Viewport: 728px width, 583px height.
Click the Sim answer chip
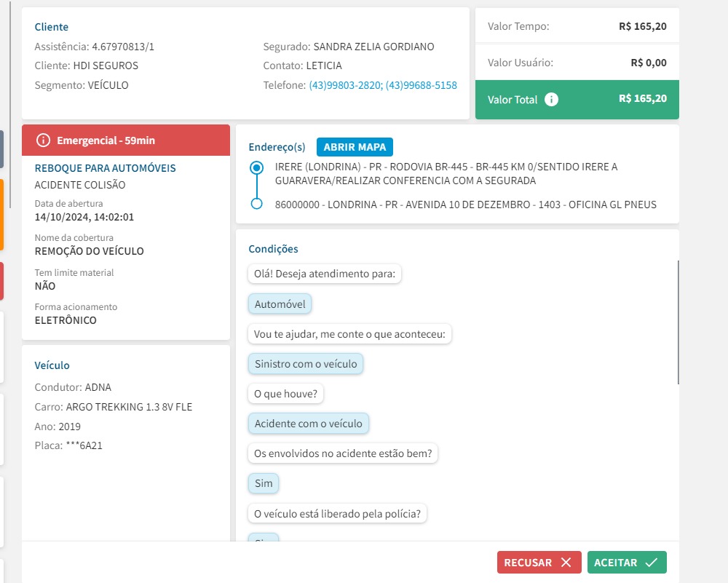pyautogui.click(x=263, y=483)
